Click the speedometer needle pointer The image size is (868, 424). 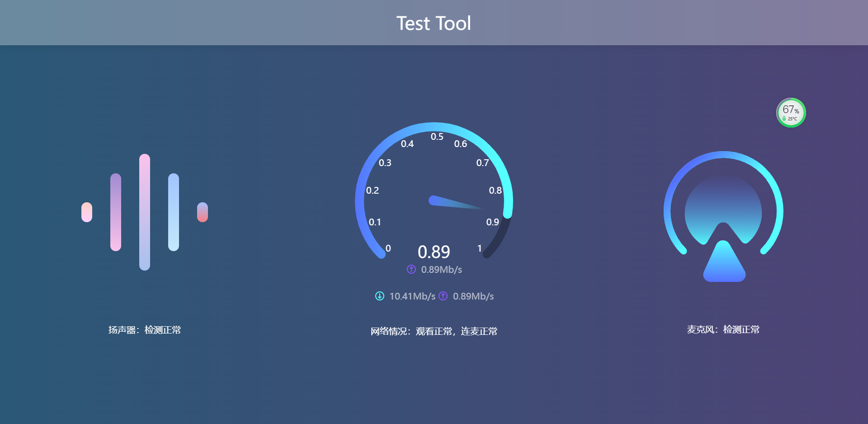click(x=454, y=203)
